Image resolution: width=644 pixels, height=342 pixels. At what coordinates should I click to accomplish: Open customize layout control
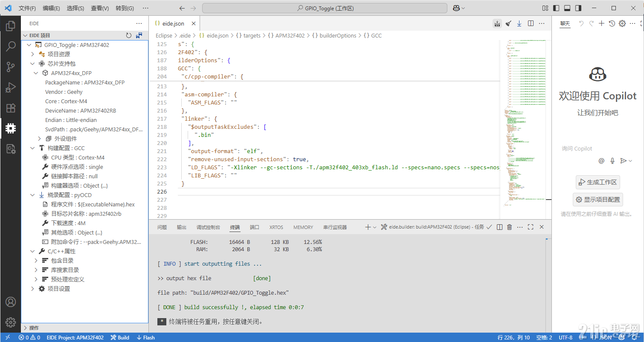(545, 8)
